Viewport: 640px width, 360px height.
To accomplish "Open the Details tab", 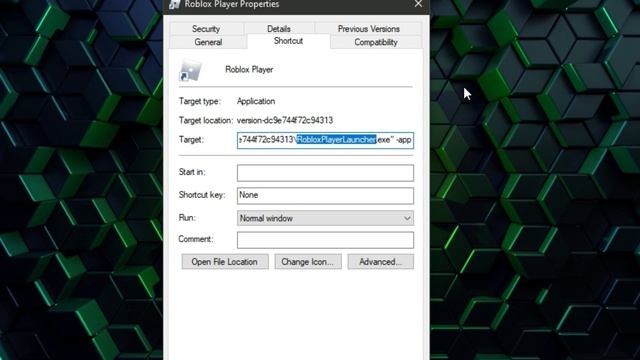I will pyautogui.click(x=279, y=29).
